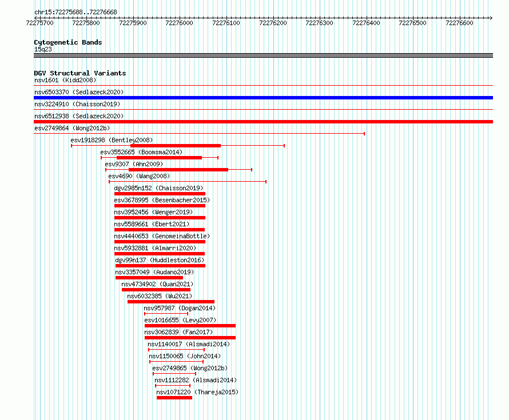This screenshot has width=509, height=420.
Task: Open the nsv3952456 (Wenger2019) variant
Action: point(153,212)
